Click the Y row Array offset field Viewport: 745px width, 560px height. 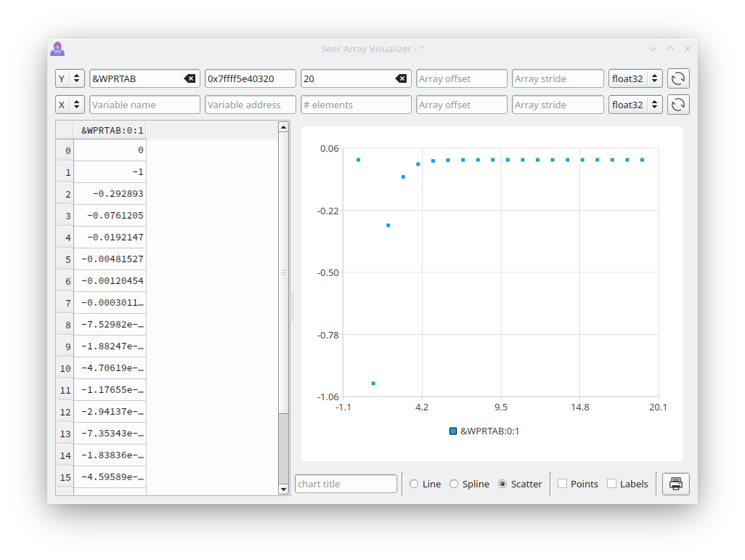pyautogui.click(x=461, y=78)
